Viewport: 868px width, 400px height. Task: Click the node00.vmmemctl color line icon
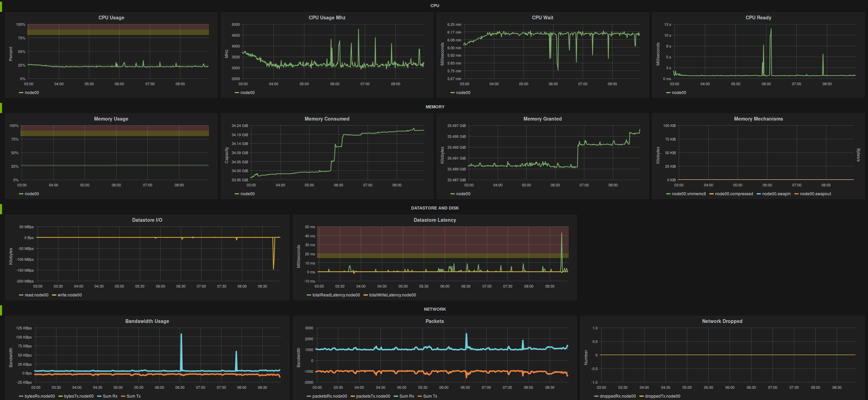click(x=668, y=194)
